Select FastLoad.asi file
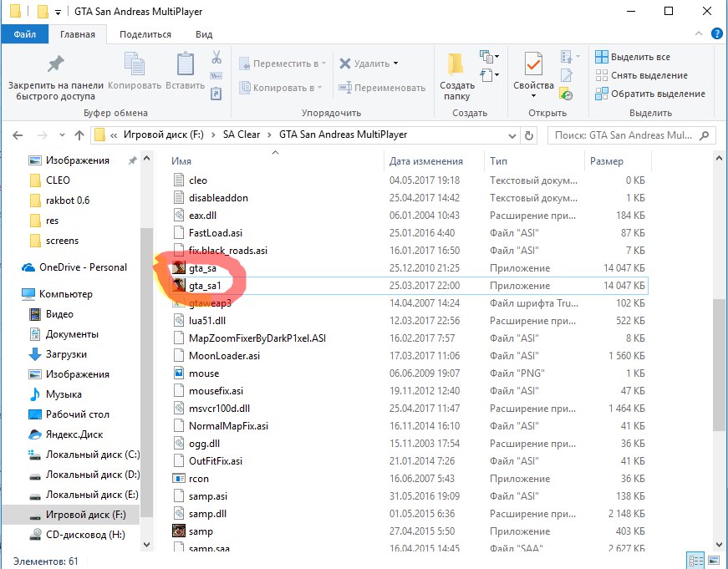728x569 pixels. pos(409,233)
